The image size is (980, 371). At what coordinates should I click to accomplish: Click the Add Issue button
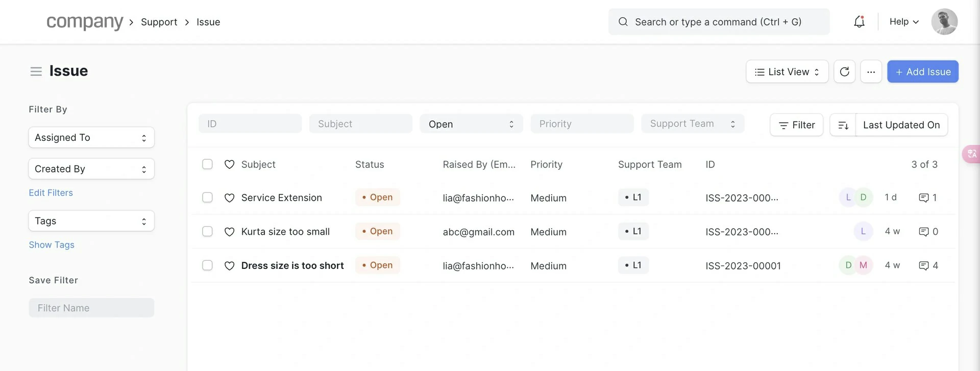(922, 72)
